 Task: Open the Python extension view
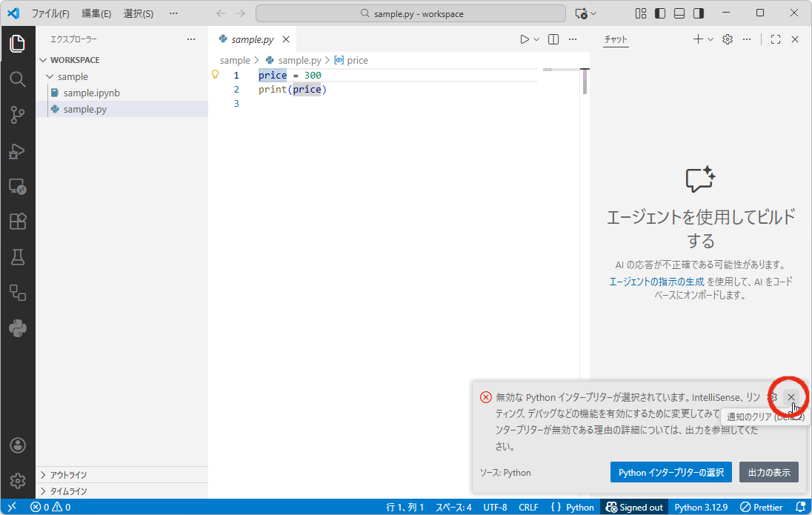pos(18,328)
